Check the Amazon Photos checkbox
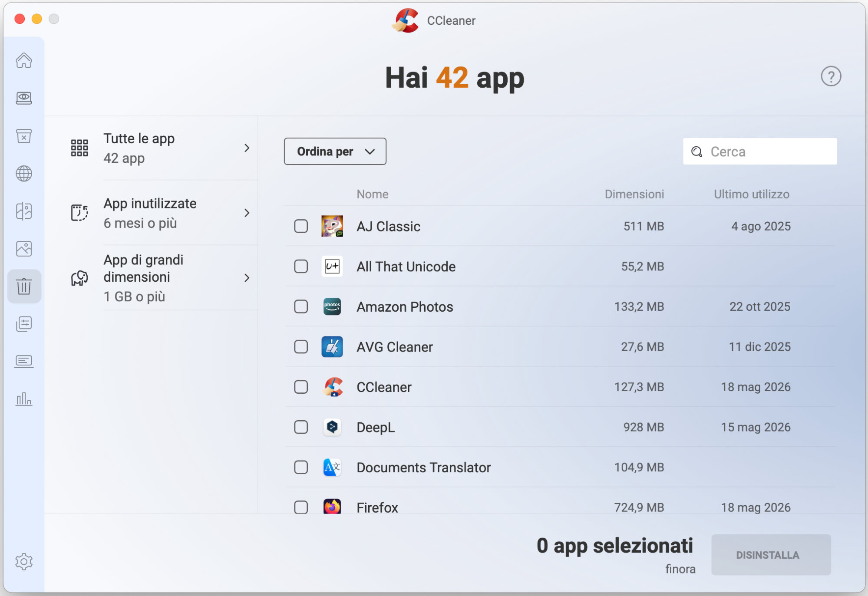This screenshot has height=596, width=868. coord(301,306)
